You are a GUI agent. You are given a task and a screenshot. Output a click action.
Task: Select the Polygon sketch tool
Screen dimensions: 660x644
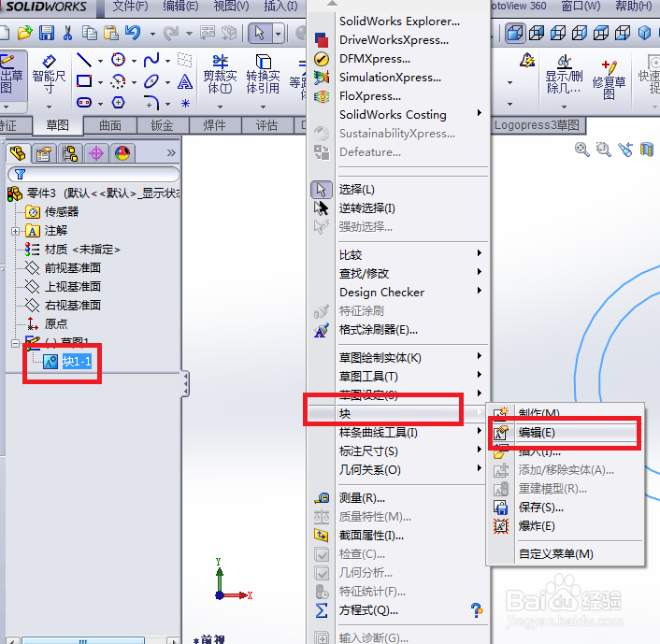coord(119,102)
